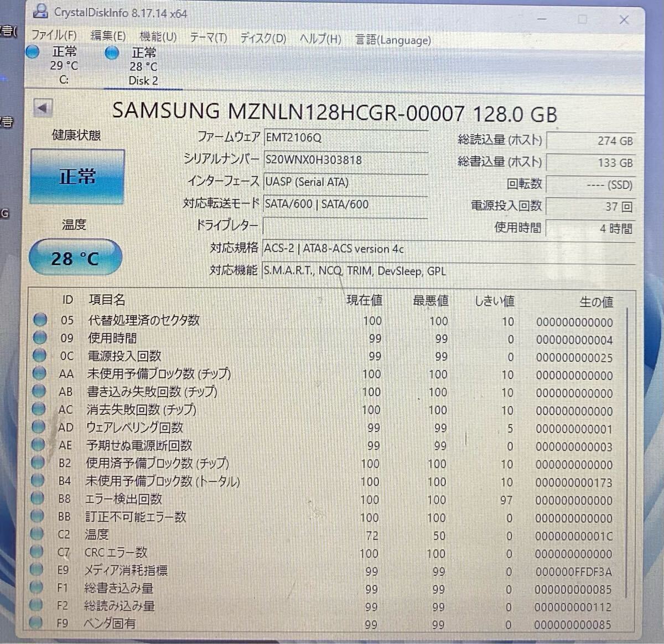Click status icon of F2 総読み込み量 row
The image size is (664, 644).
coord(36,605)
